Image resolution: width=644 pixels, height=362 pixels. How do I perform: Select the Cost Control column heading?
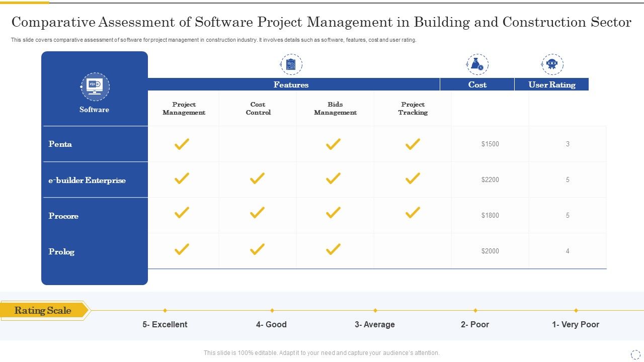coord(258,109)
